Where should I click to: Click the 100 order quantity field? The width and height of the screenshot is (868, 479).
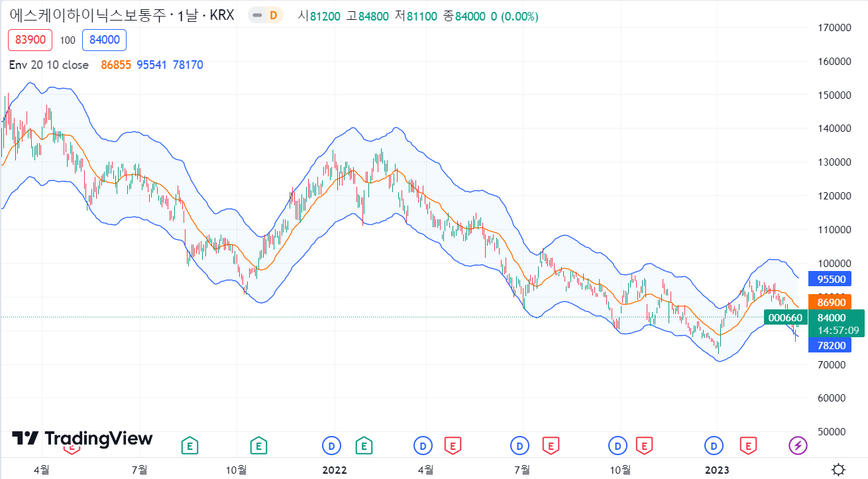67,40
